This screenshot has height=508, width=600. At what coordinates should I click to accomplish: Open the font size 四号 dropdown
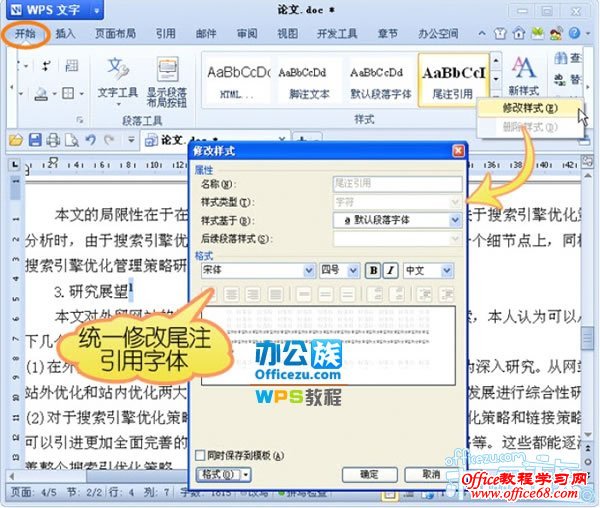tap(353, 270)
